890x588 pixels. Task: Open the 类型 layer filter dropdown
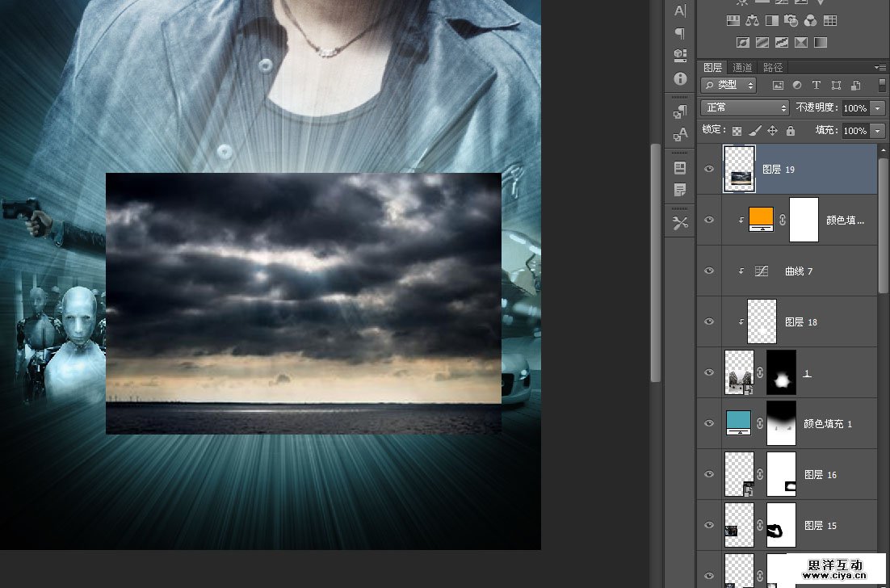tap(728, 85)
